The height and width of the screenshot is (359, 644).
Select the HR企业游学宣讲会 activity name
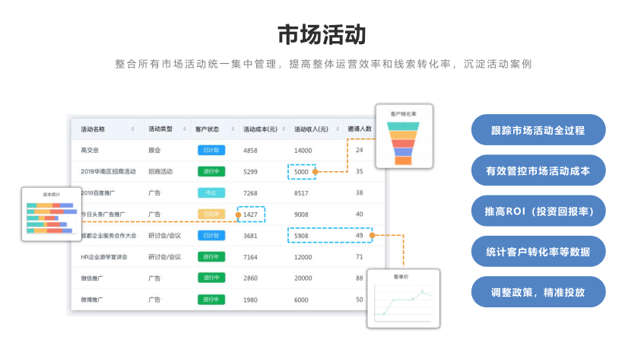[x=104, y=257]
